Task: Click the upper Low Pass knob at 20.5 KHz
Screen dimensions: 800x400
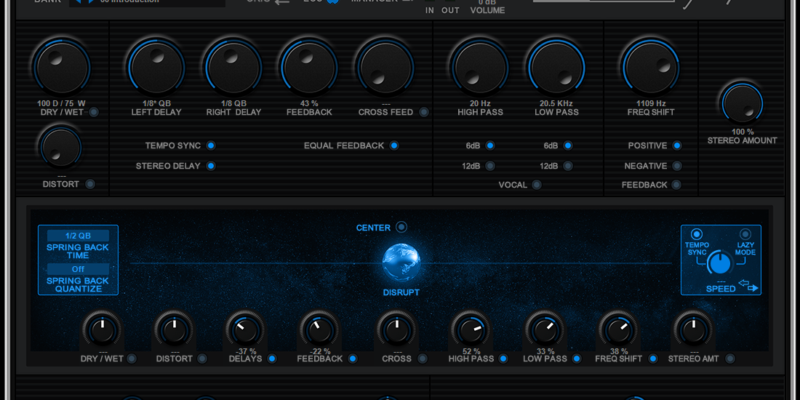Action: point(556,67)
